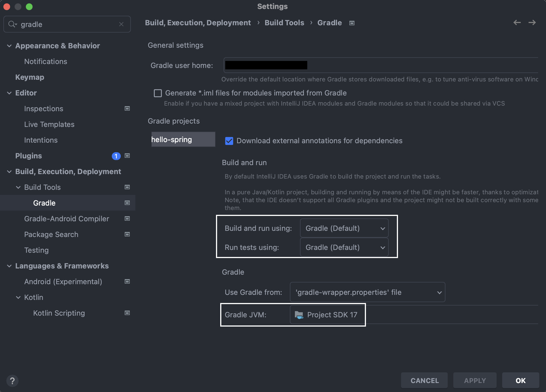This screenshot has height=392, width=546.
Task: Select the hello-spring Gradle project
Action: tap(183, 140)
